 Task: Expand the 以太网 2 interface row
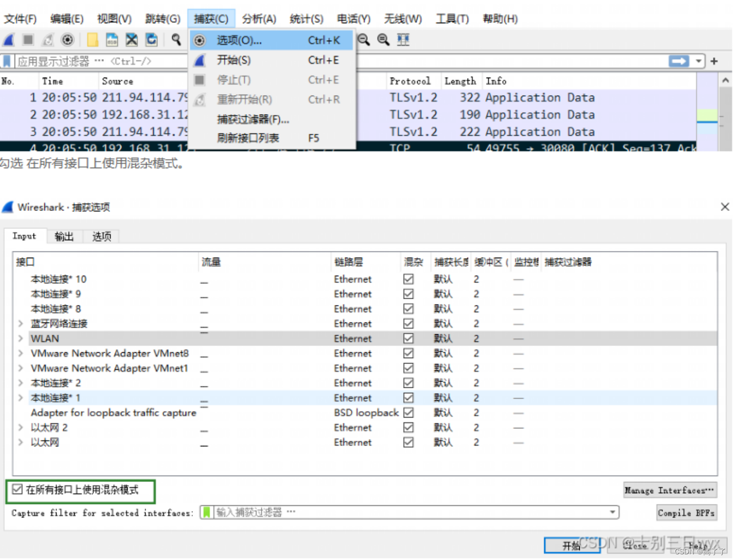click(21, 427)
